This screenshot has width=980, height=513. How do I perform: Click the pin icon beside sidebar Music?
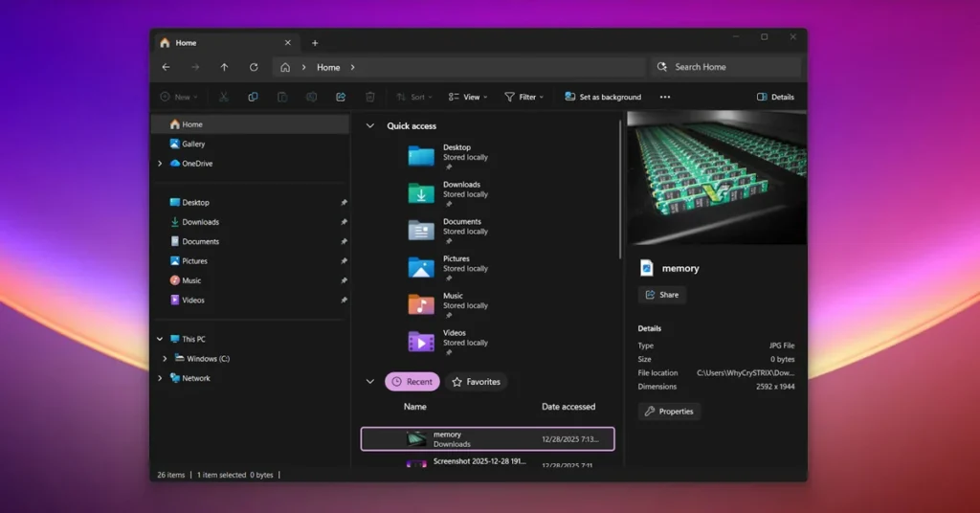click(x=344, y=280)
